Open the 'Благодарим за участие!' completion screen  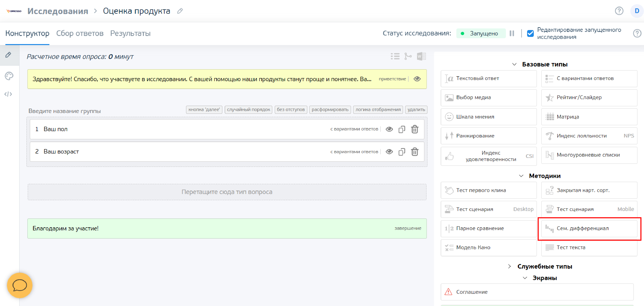227,228
